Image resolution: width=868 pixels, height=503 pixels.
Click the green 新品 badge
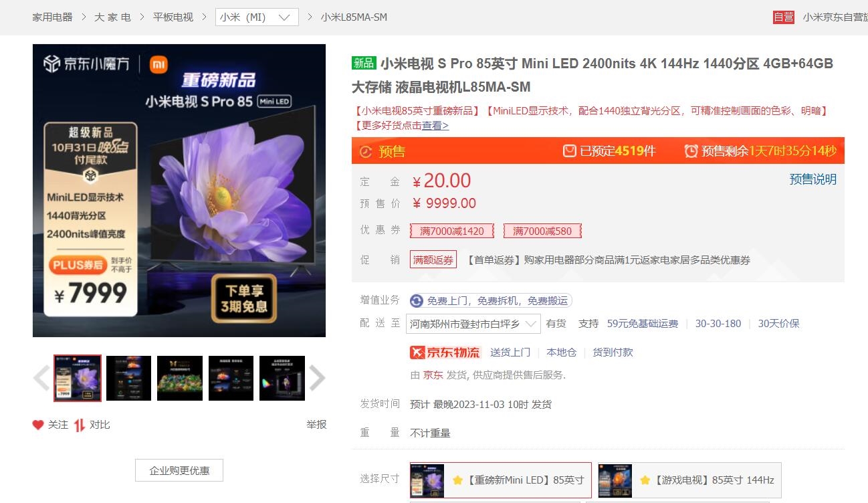pos(364,64)
